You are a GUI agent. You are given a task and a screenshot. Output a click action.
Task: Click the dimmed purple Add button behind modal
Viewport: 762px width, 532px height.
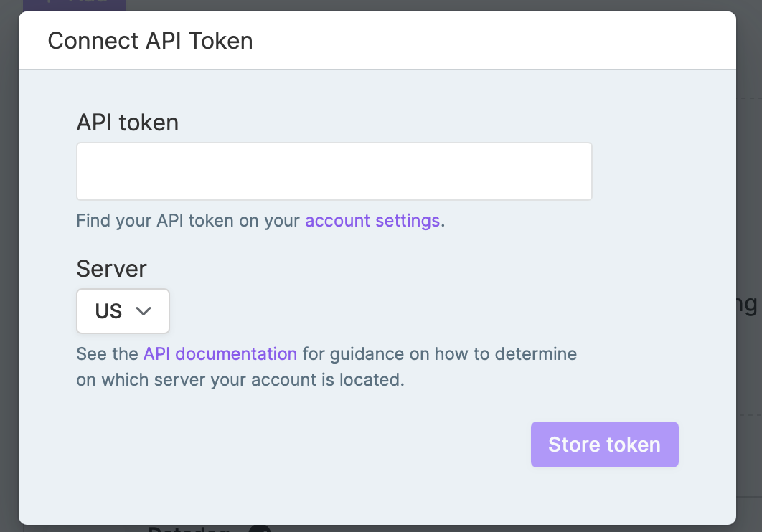point(75,5)
